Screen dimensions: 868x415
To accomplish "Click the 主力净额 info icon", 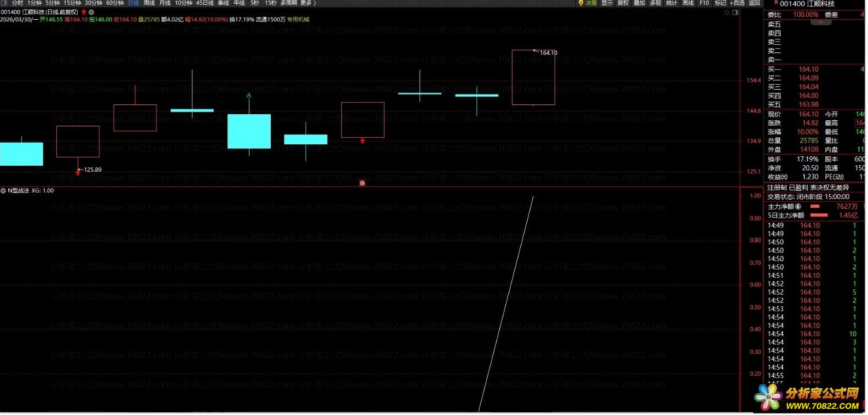I will click(798, 207).
